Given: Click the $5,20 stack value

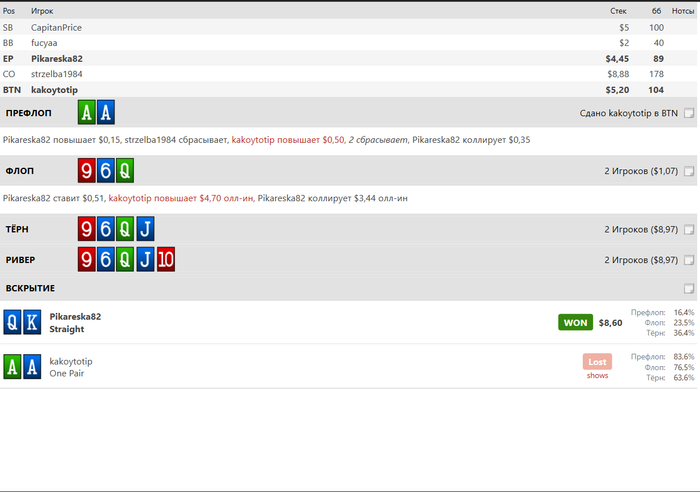Looking at the screenshot, I should (617, 90).
